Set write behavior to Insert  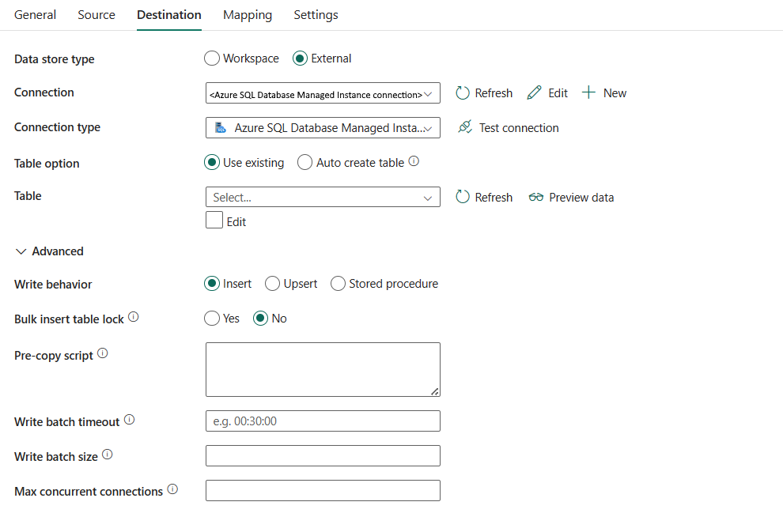click(212, 284)
